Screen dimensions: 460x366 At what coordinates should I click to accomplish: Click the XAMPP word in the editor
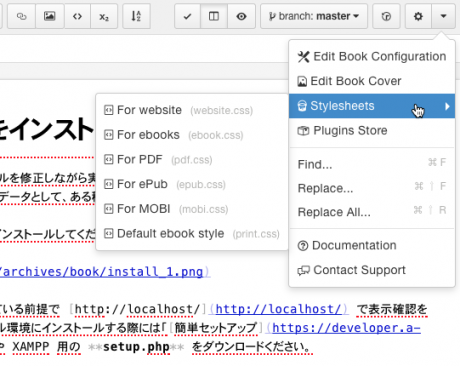tap(31, 347)
